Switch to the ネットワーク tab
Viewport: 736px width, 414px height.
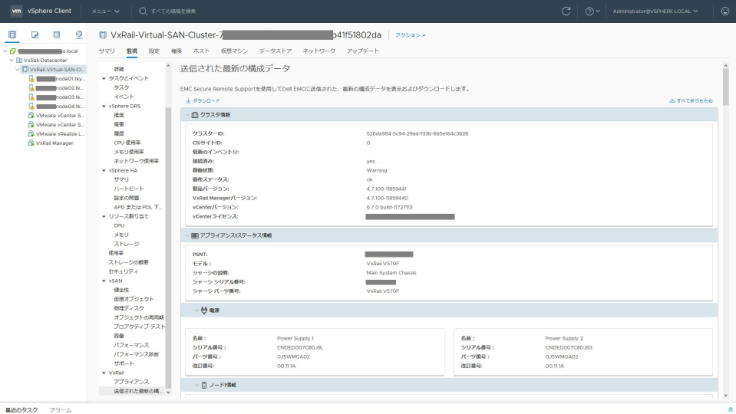tap(319, 51)
